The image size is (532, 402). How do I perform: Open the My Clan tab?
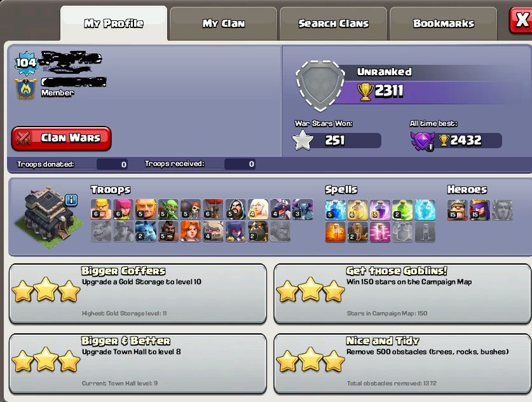click(x=223, y=24)
